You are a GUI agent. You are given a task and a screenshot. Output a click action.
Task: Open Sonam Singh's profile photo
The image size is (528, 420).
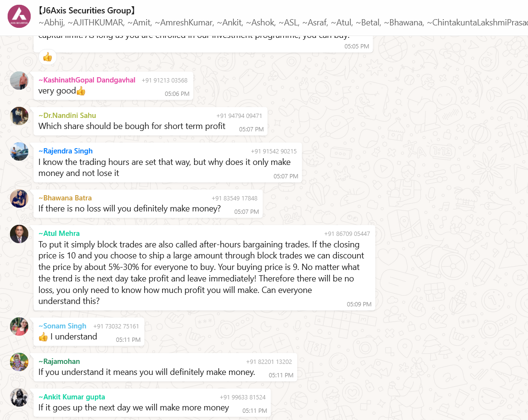tap(19, 327)
